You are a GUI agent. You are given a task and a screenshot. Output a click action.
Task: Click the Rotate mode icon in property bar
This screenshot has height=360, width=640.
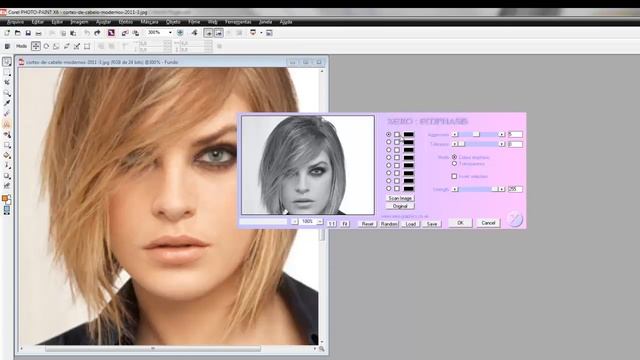pyautogui.click(x=46, y=47)
